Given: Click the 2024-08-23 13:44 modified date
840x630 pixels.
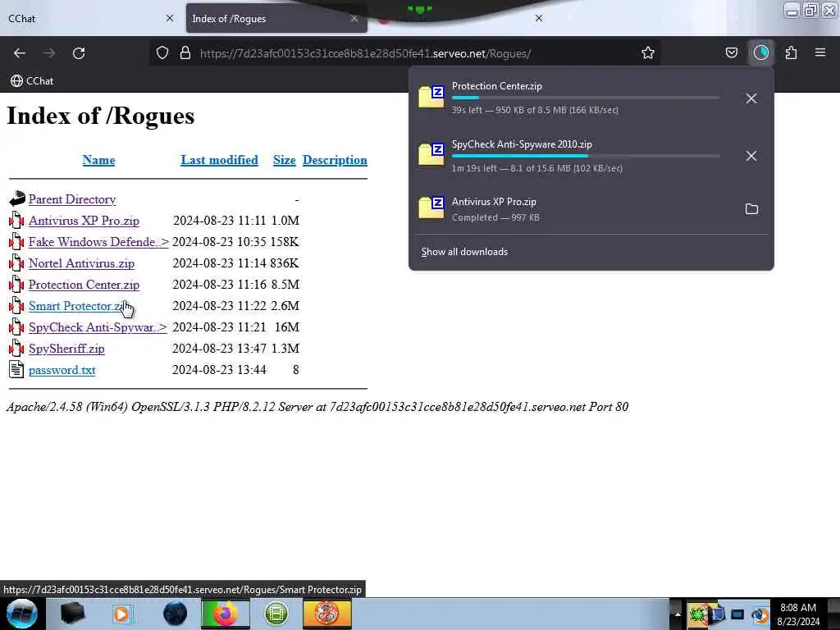Looking at the screenshot, I should pyautogui.click(x=219, y=370).
